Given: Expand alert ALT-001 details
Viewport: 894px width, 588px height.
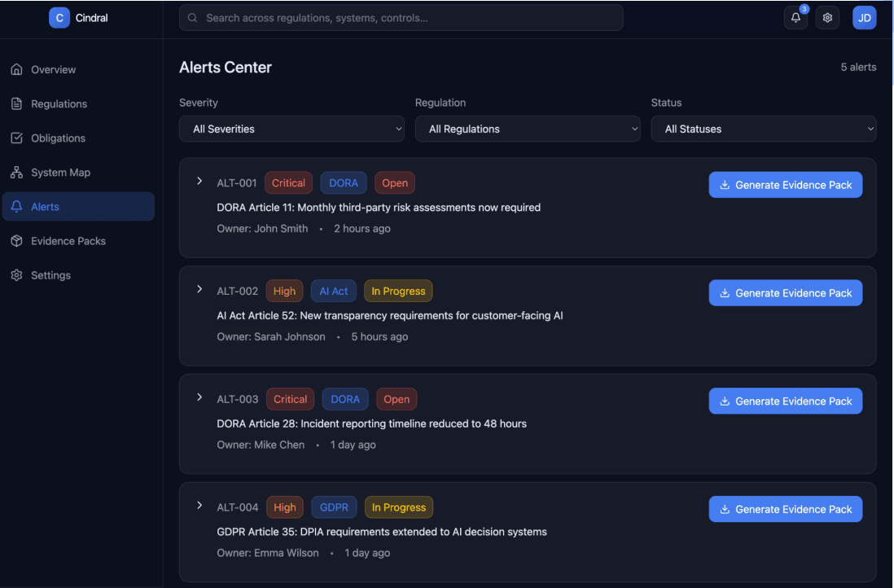Looking at the screenshot, I should click(x=199, y=181).
